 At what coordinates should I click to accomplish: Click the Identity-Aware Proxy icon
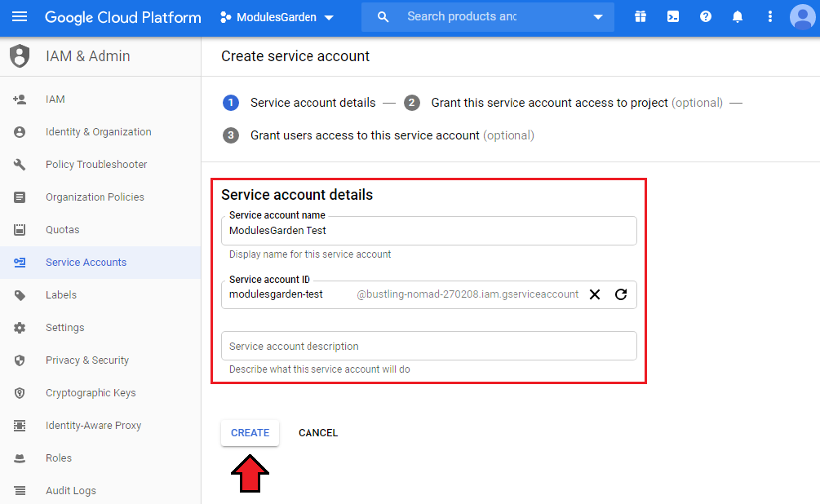point(20,426)
